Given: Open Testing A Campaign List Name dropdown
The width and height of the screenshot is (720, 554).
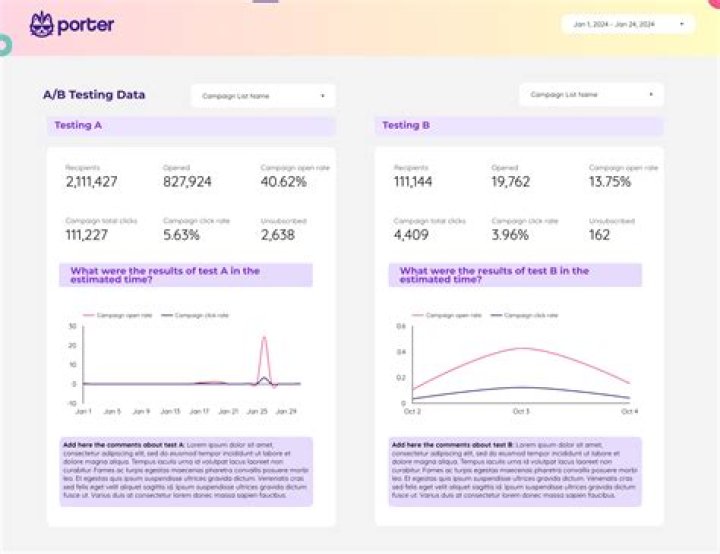Looking at the screenshot, I should click(x=263, y=96).
